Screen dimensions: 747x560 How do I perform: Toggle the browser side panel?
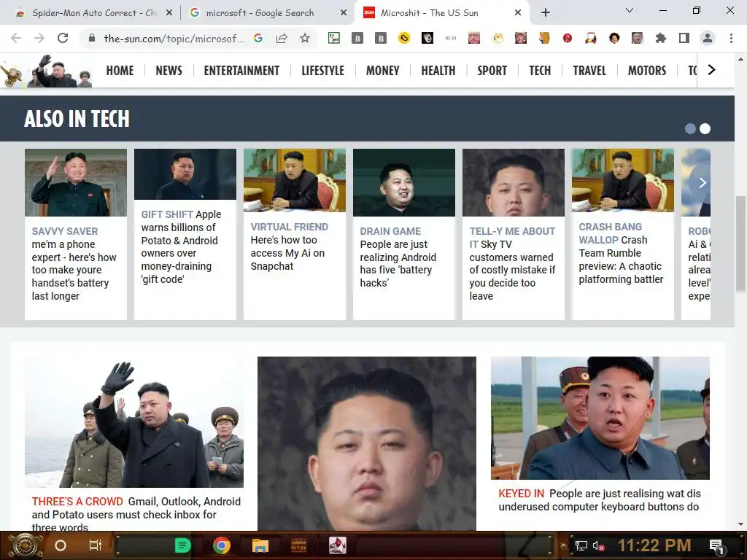(684, 38)
